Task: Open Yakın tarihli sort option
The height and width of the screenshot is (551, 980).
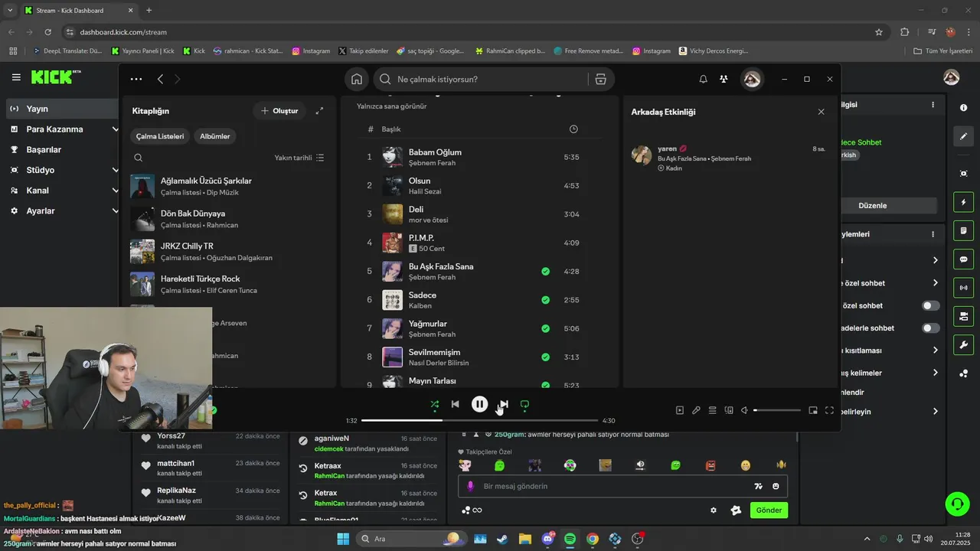Action: tap(299, 158)
